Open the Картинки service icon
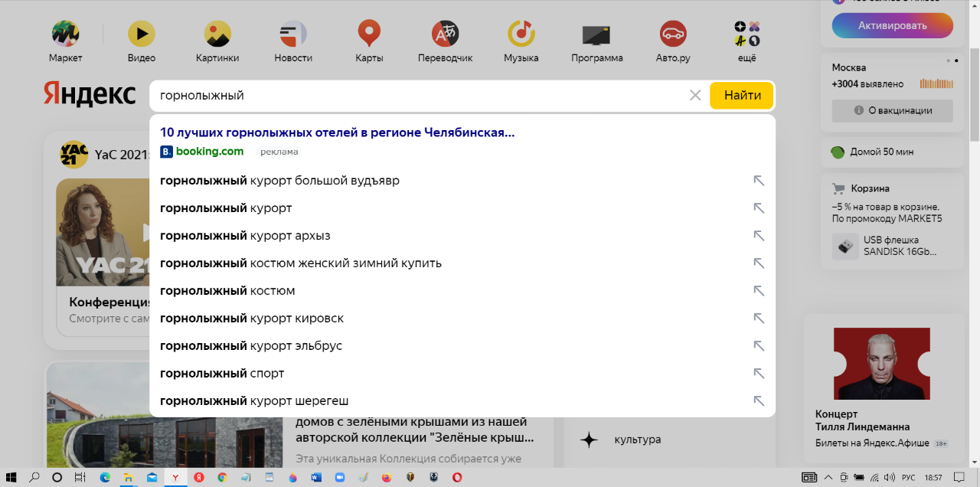Screen dimensions: 980x487 pos(217,34)
